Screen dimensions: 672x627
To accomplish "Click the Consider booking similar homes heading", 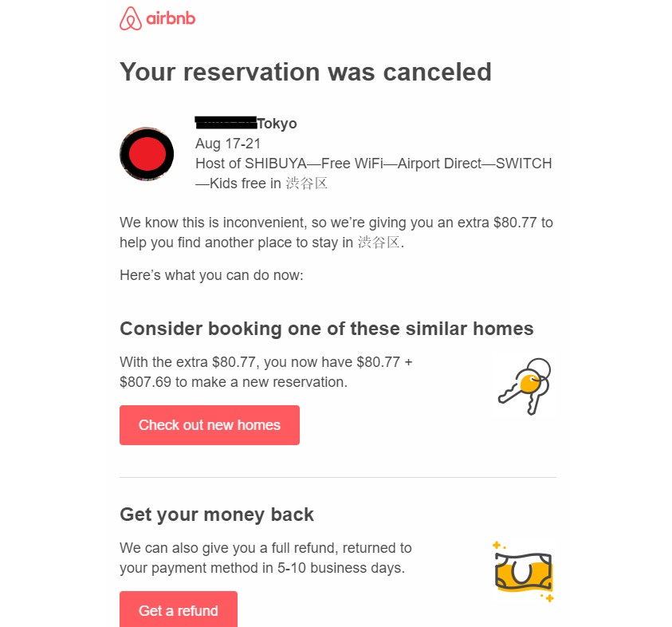I will (326, 328).
